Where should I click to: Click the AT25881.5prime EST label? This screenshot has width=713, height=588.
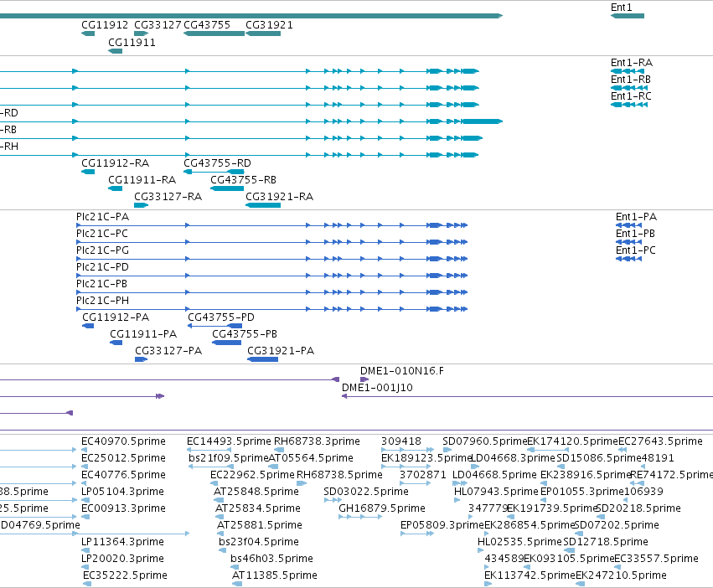click(x=260, y=525)
